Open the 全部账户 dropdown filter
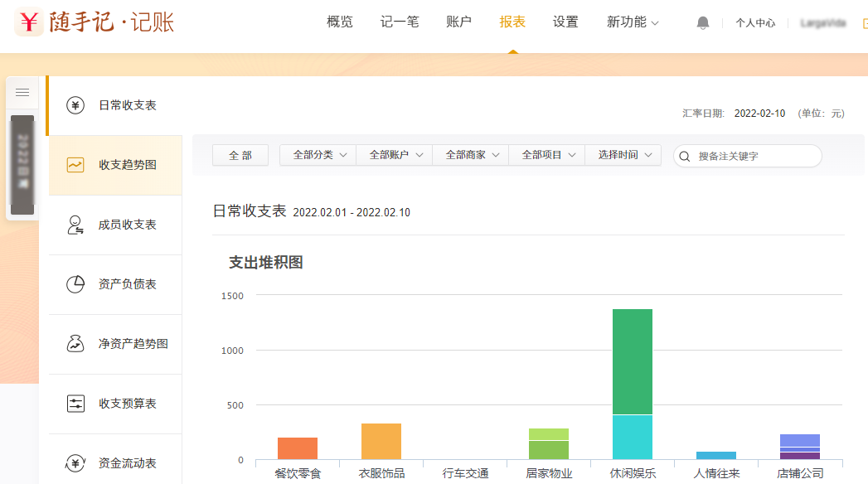868x484 pixels. [x=395, y=155]
